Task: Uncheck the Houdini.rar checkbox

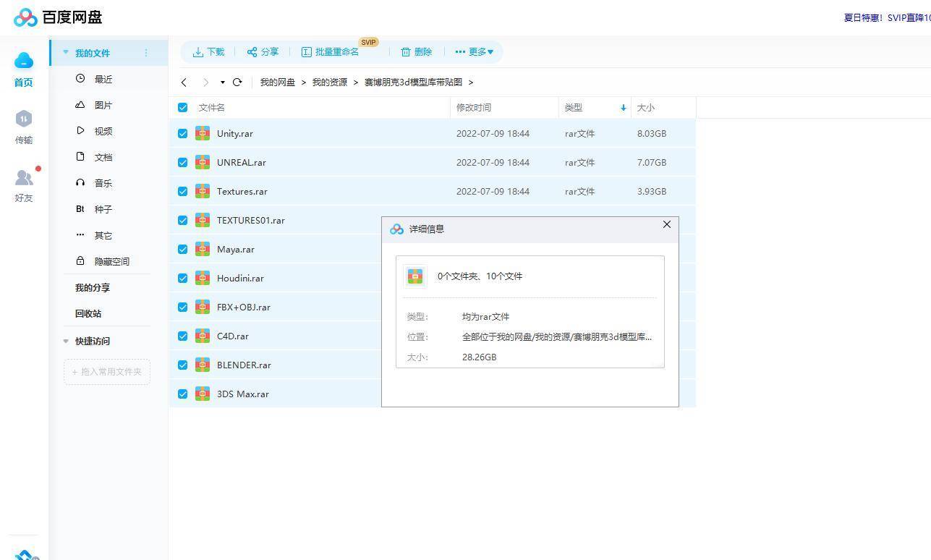Action: pos(182,278)
